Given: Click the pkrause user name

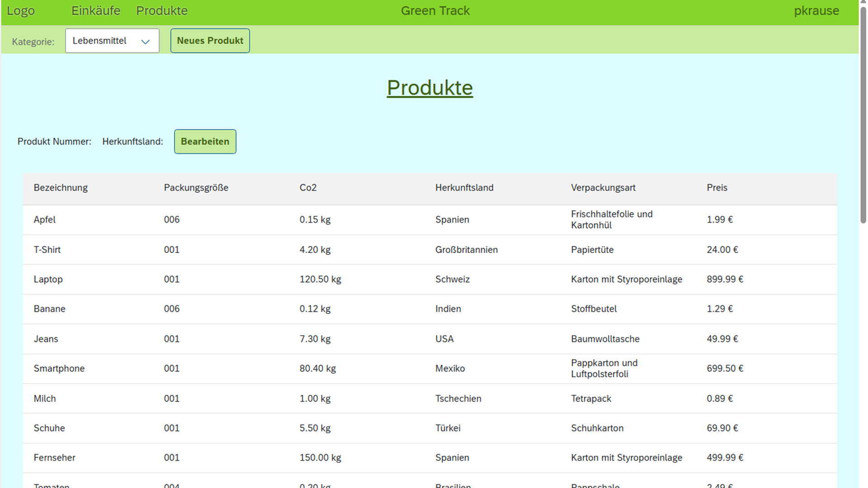Looking at the screenshot, I should click(816, 11).
